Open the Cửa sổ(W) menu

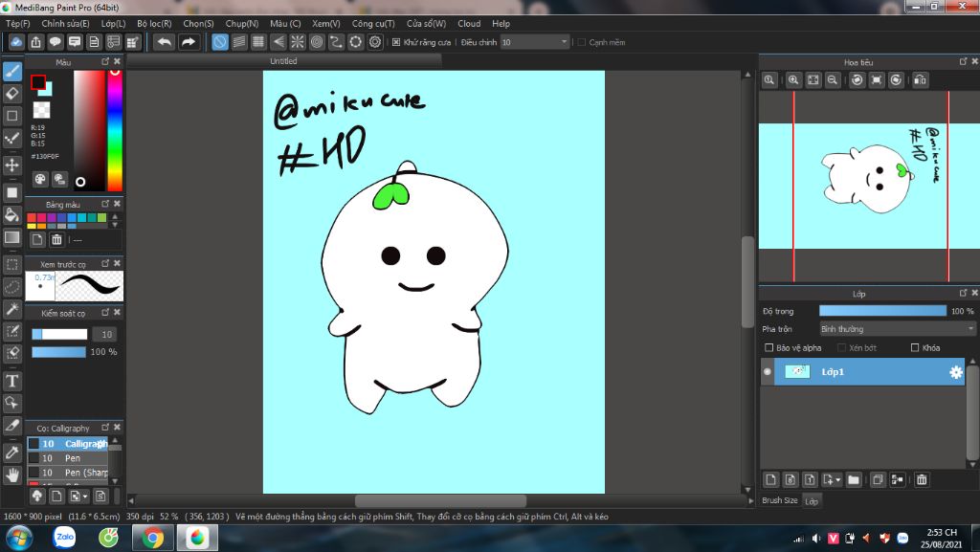[426, 23]
